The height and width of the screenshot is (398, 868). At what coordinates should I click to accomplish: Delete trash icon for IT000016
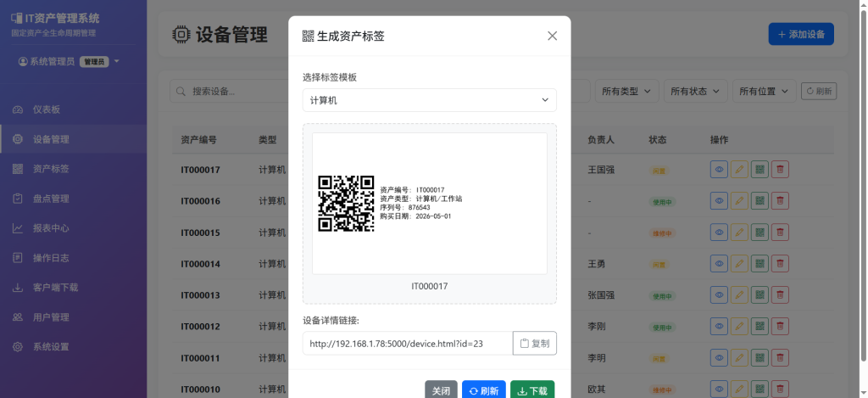coord(780,200)
